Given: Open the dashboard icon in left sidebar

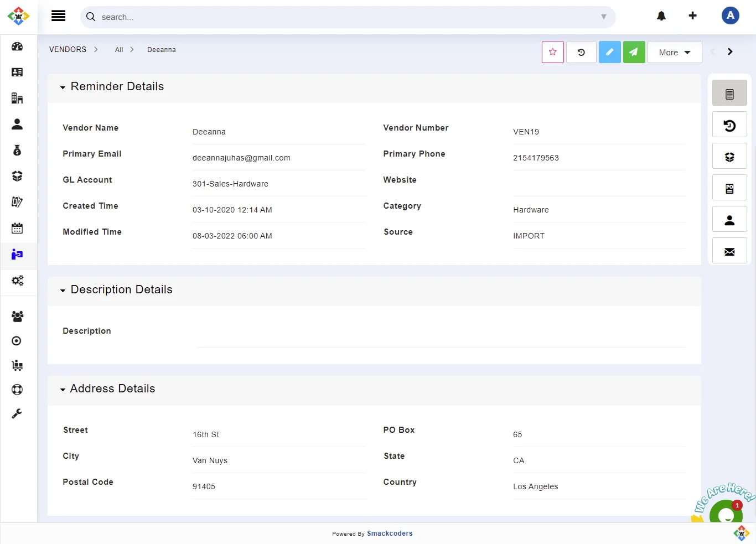Looking at the screenshot, I should pyautogui.click(x=17, y=46).
